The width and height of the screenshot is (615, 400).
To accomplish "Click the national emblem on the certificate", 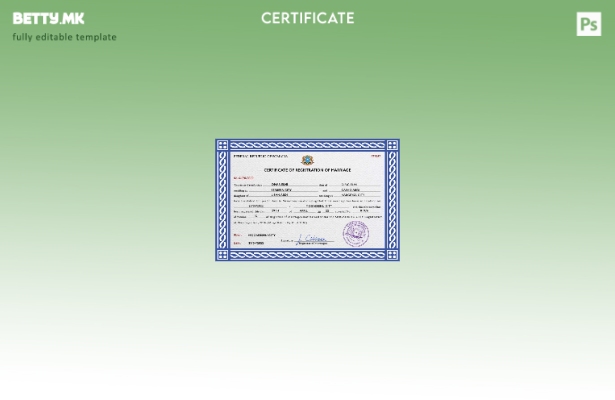I will [x=307, y=159].
